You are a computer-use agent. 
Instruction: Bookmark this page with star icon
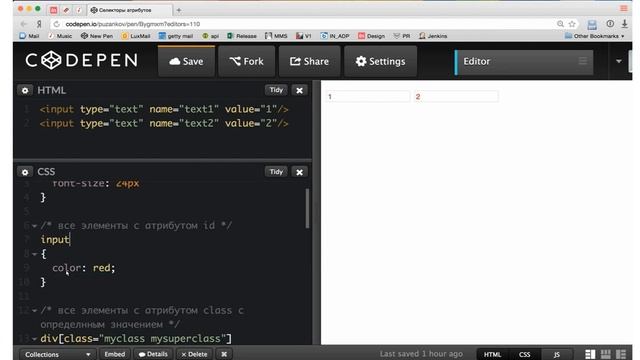572,24
